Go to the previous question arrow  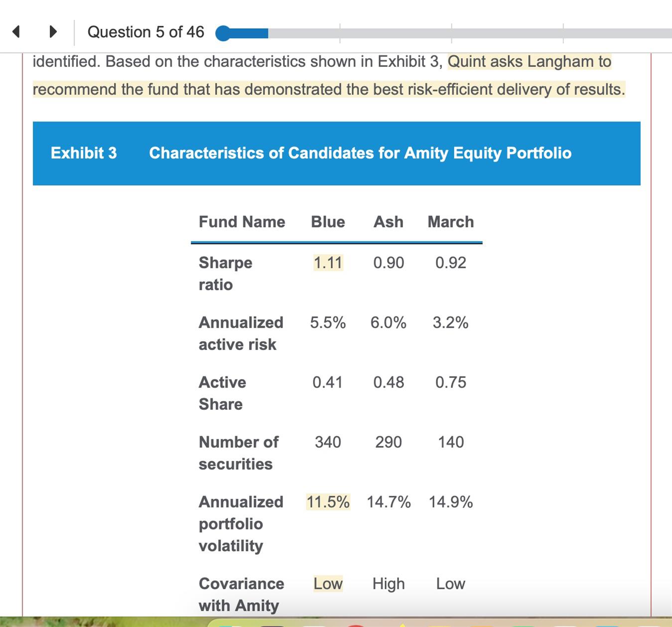tap(16, 32)
